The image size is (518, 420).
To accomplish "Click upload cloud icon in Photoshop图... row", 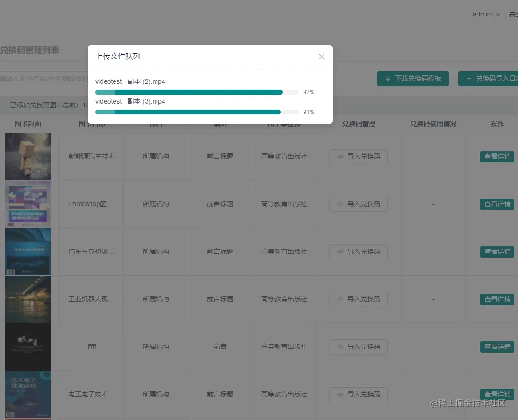I will [x=340, y=204].
